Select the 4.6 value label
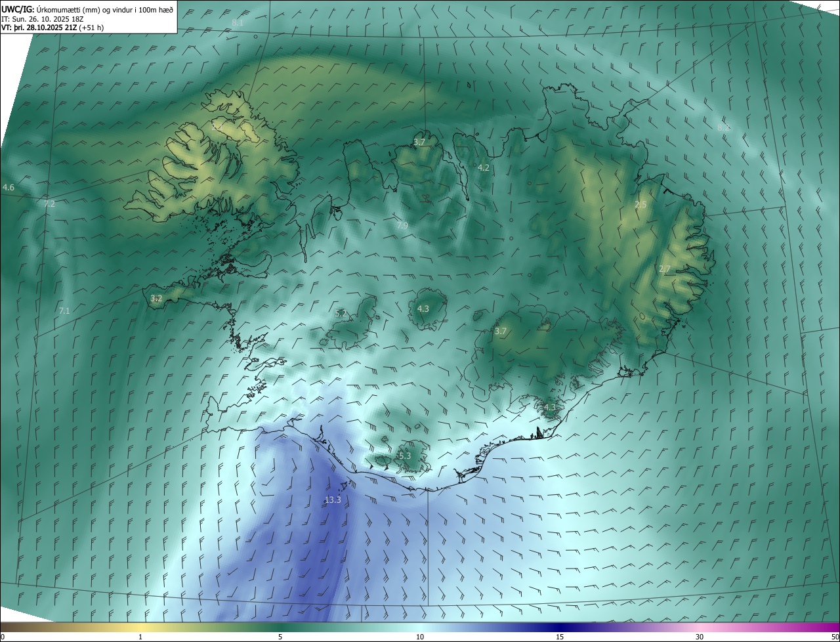 [x=9, y=188]
